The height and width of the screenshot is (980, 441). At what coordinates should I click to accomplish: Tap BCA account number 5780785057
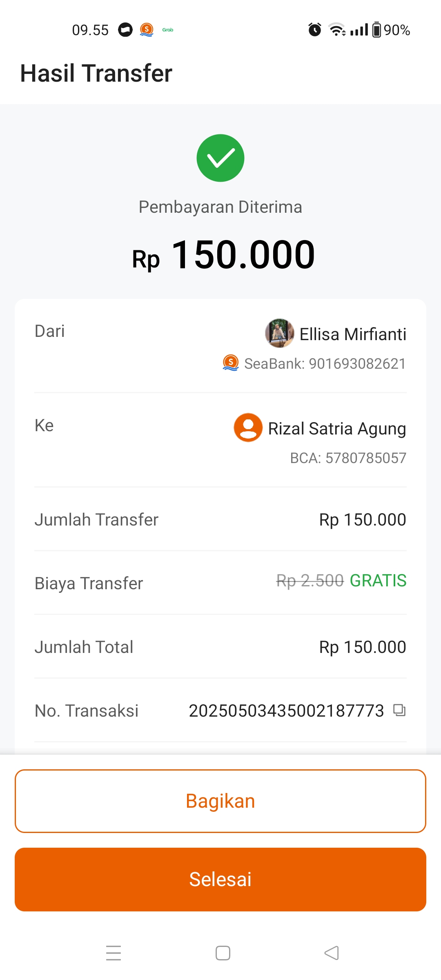tap(348, 458)
